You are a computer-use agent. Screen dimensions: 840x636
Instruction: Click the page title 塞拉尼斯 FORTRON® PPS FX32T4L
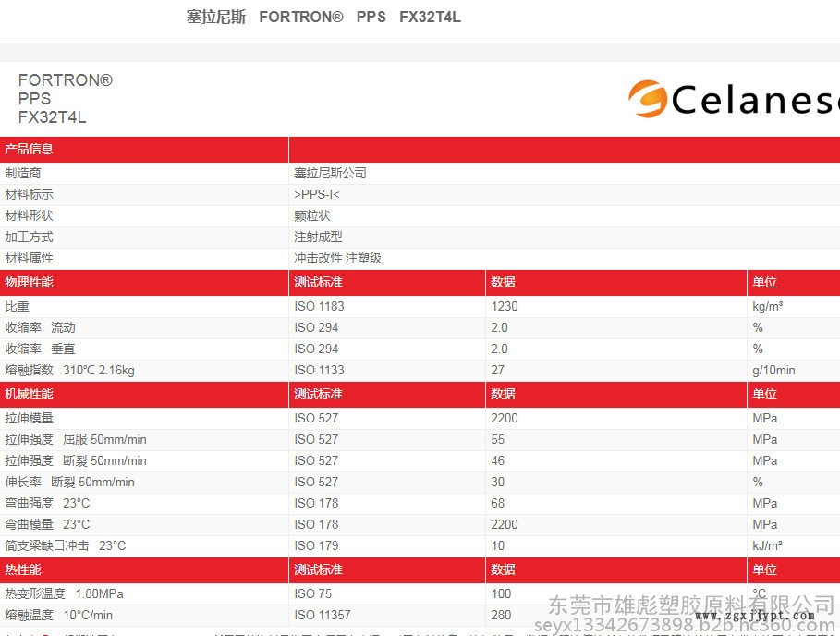[x=323, y=18]
